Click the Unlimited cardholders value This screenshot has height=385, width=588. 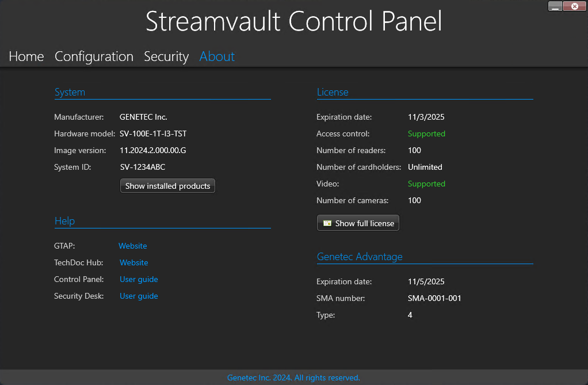(x=425, y=167)
